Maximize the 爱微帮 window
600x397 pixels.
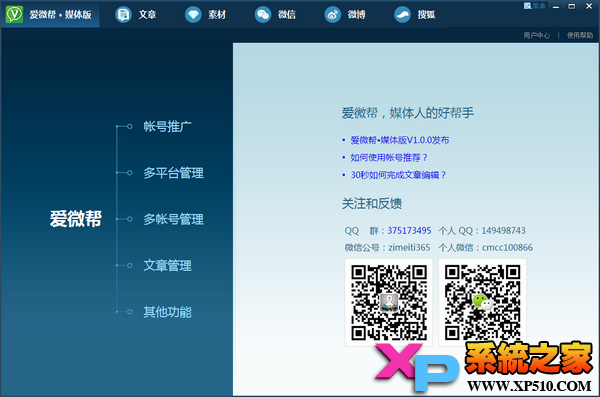click(x=572, y=6)
